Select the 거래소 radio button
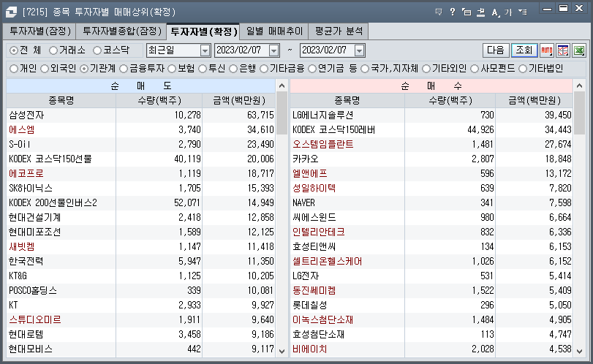This screenshot has height=364, width=593. click(53, 50)
